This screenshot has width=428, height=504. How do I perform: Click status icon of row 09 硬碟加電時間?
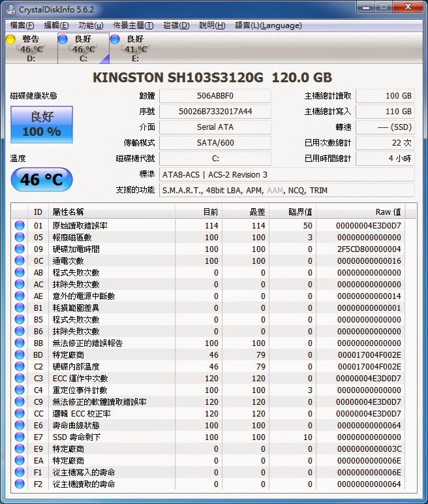pos(20,249)
